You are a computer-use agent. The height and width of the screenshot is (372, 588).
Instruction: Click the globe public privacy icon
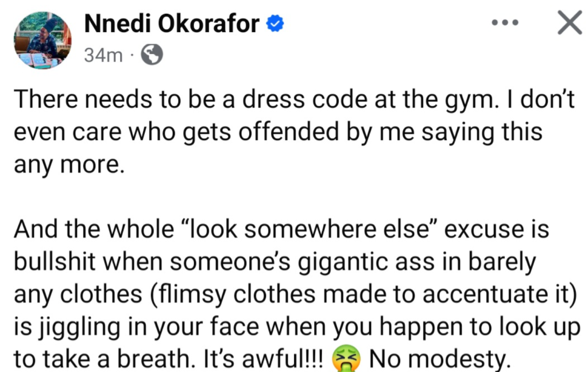point(152,55)
